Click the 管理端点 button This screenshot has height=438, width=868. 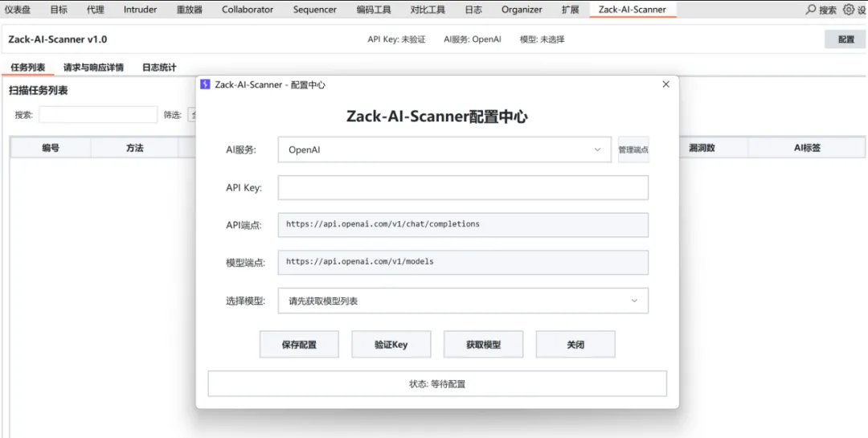633,149
